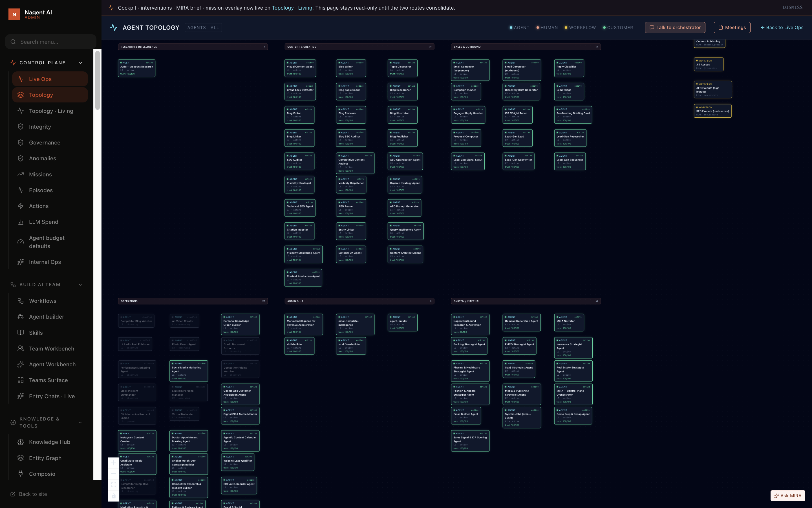The height and width of the screenshot is (508, 812).
Task: Open Workflows menu item
Action: (50, 301)
